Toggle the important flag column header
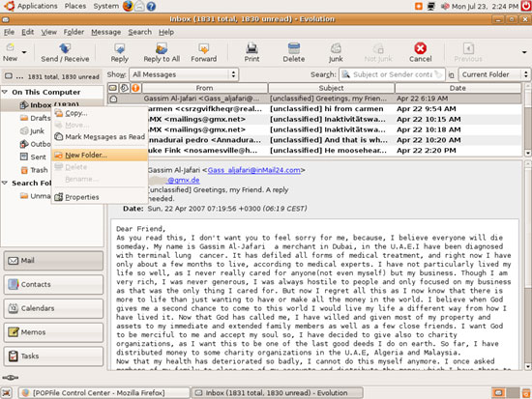 (135, 88)
